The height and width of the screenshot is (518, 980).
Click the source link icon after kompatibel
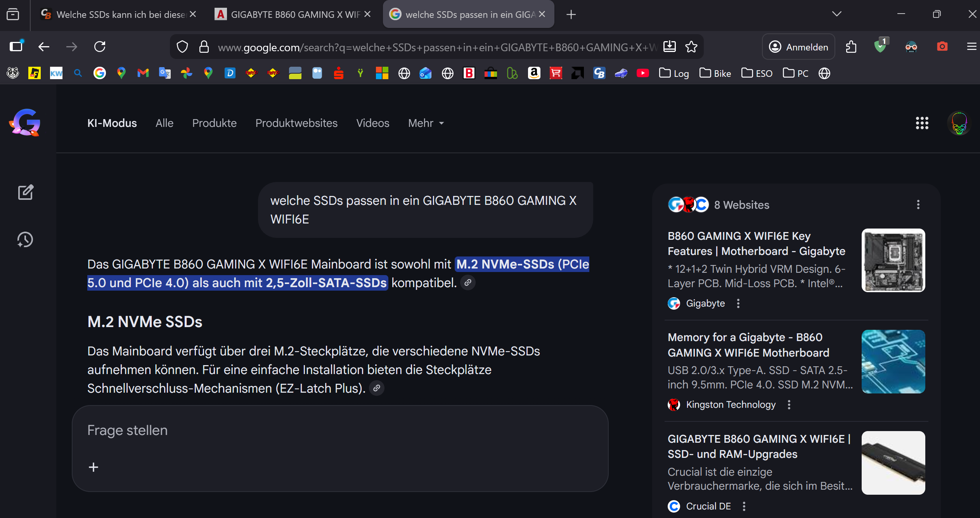(x=468, y=282)
